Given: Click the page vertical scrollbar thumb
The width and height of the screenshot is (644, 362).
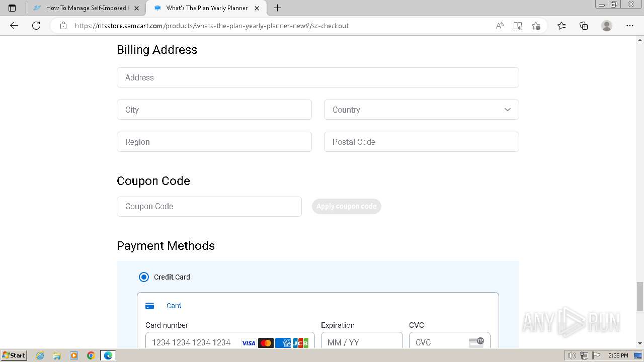Looking at the screenshot, I should (x=640, y=297).
